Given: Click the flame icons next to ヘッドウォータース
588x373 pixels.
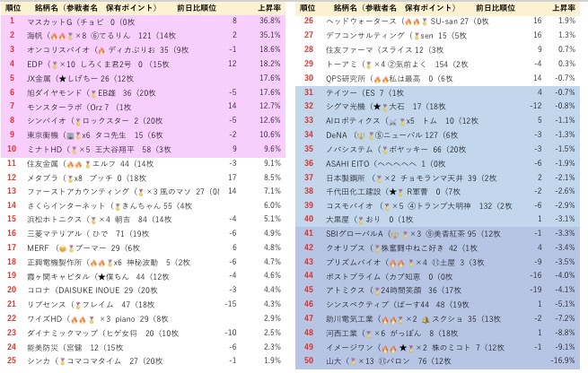Looking at the screenshot, I should click(x=410, y=20).
